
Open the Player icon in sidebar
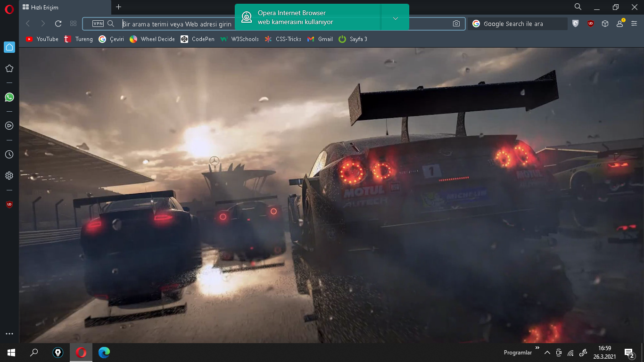point(9,125)
